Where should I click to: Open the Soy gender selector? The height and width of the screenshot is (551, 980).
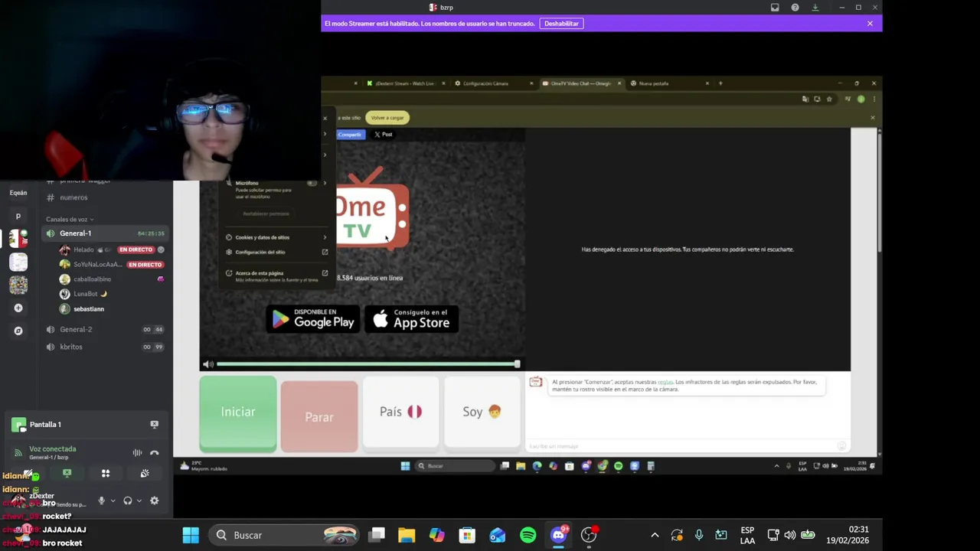[x=482, y=412]
